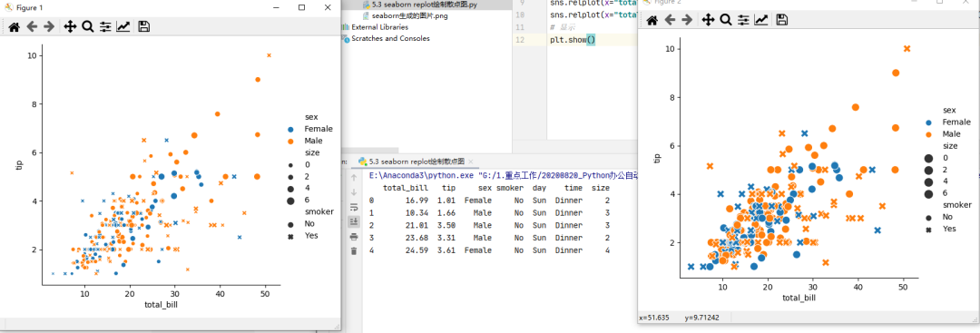
Task: Click Save figure icon in Figure 1
Action: [143, 26]
